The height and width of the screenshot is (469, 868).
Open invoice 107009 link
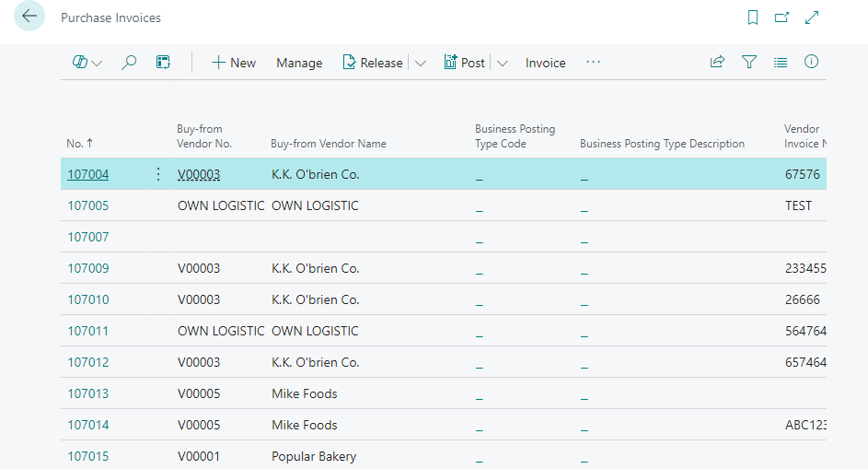click(x=88, y=268)
